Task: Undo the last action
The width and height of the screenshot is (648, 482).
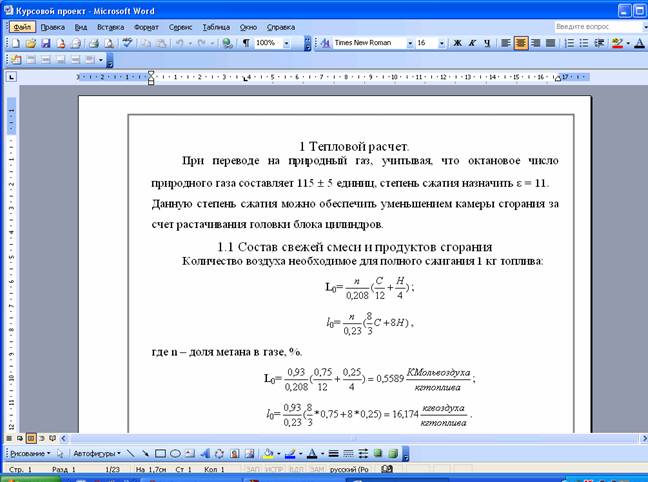Action: [180, 43]
